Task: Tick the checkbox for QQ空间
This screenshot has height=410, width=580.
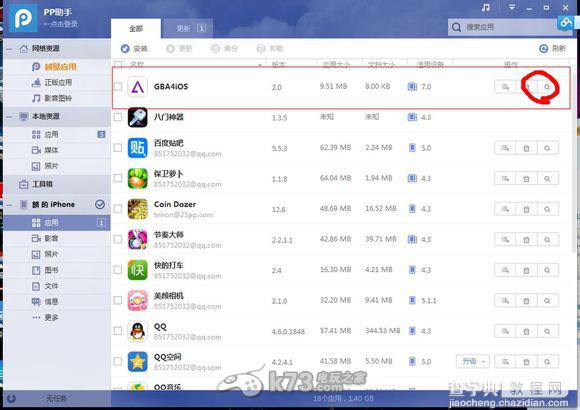Action: point(118,361)
